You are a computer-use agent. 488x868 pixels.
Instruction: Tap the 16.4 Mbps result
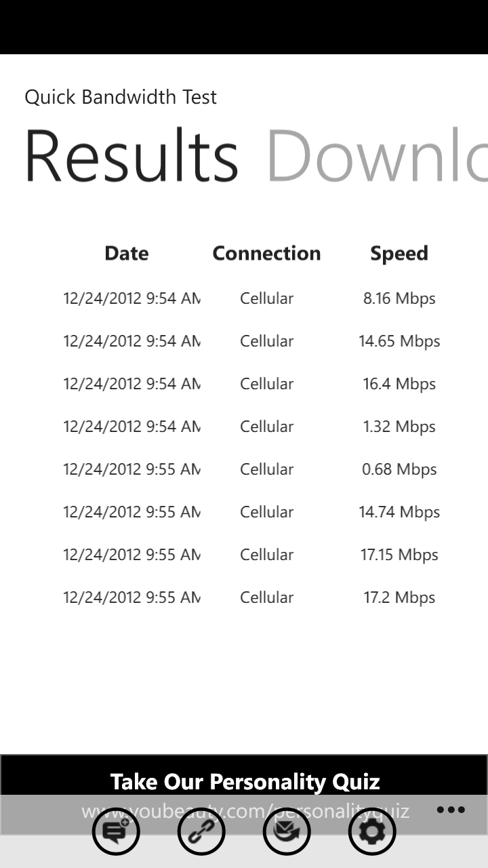click(399, 384)
